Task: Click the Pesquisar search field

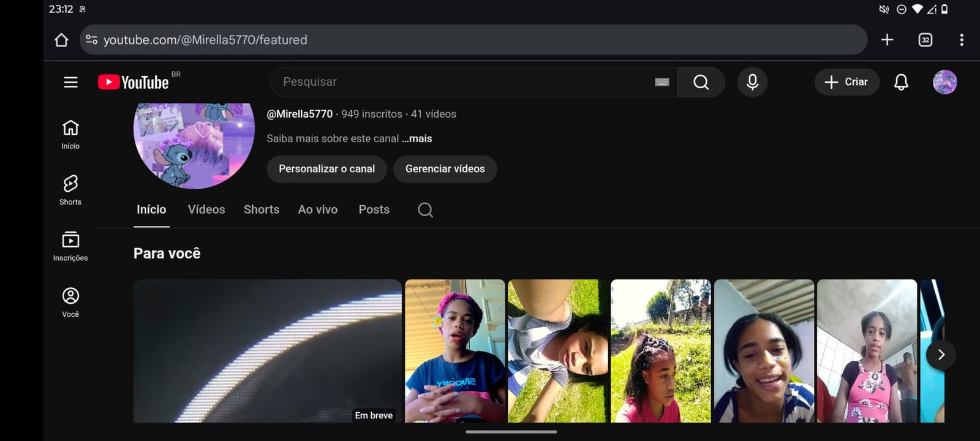Action: coord(459,82)
